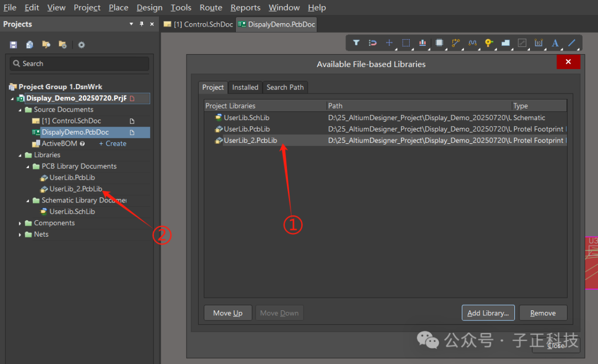The height and width of the screenshot is (364, 598).
Task: Select the Place Polygon Pour icon
Action: click(506, 43)
